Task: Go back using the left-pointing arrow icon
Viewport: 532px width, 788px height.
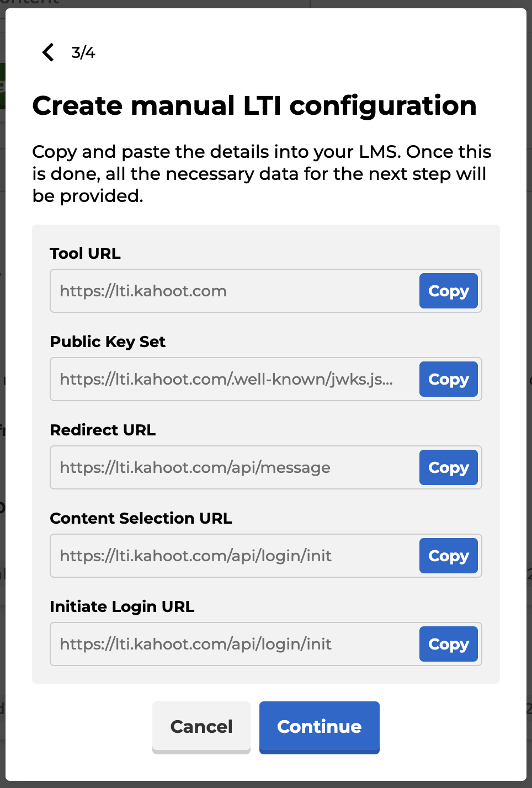Action: (47, 52)
